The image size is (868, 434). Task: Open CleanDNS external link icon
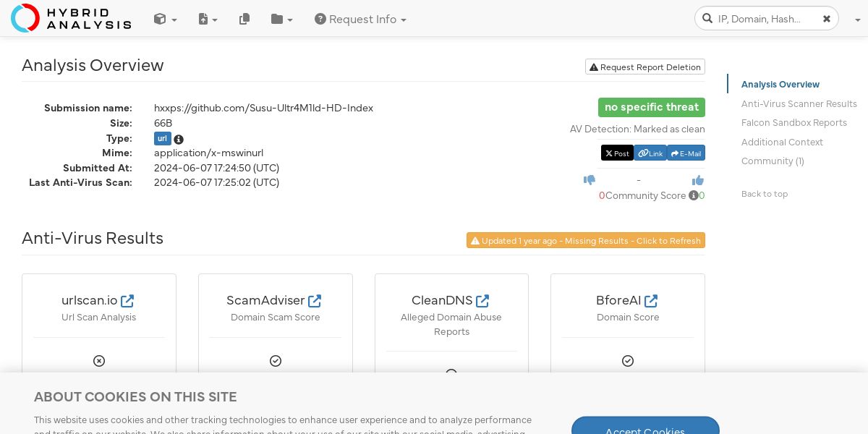point(482,300)
